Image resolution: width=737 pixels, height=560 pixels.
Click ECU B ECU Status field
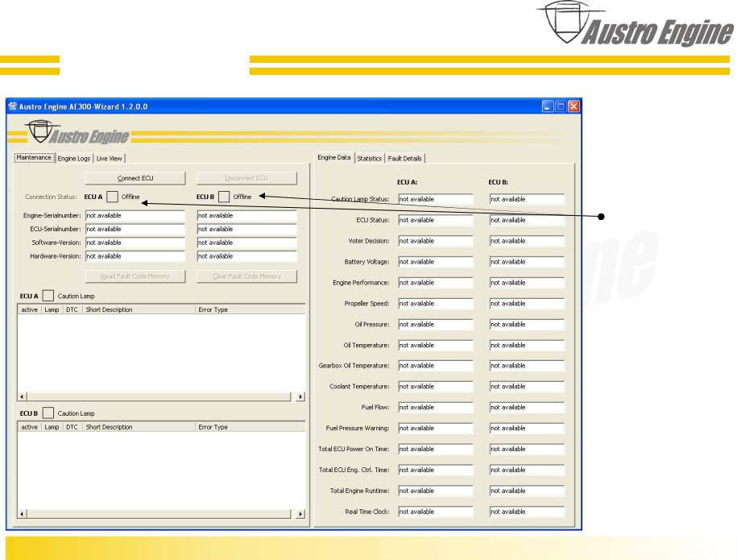527,220
